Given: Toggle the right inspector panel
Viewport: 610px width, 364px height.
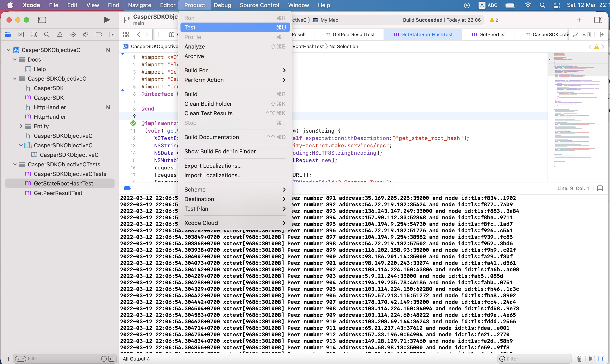Looking at the screenshot, I should pyautogui.click(x=599, y=20).
